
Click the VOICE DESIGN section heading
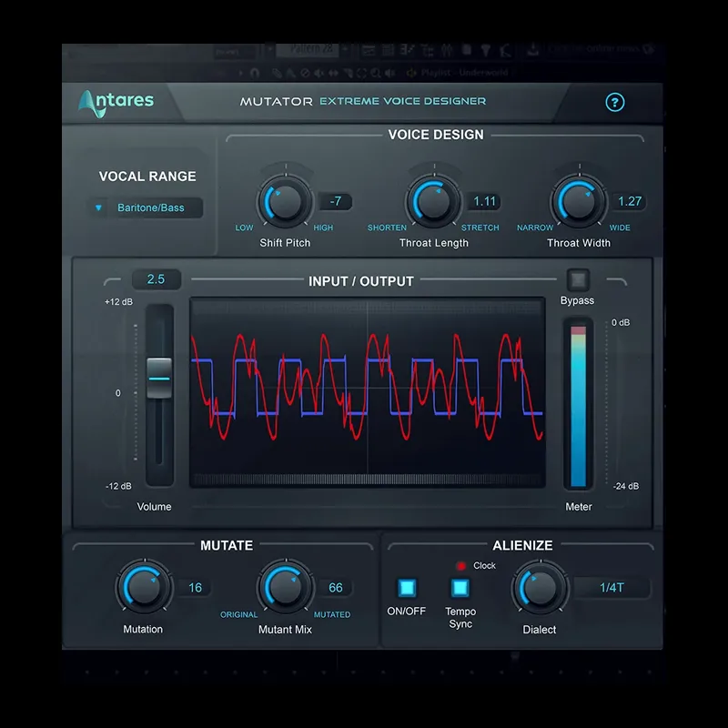[x=436, y=135]
